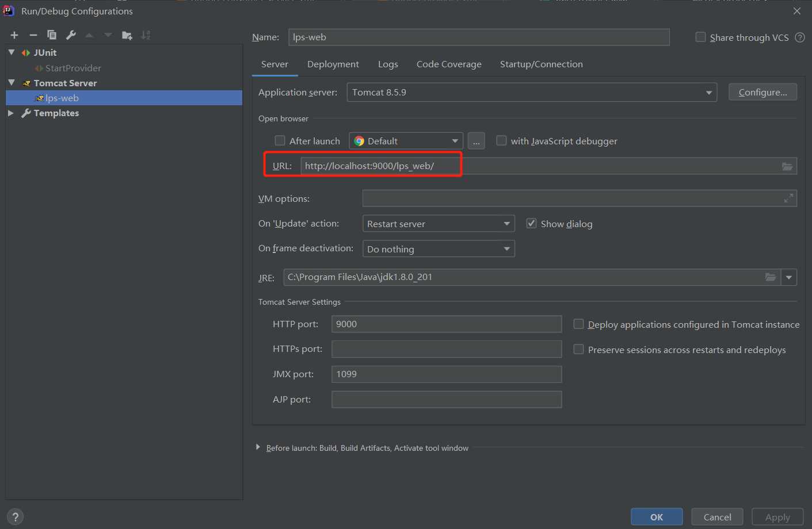Image resolution: width=812 pixels, height=529 pixels.
Task: Expand the VM options field editor
Action: click(x=788, y=198)
